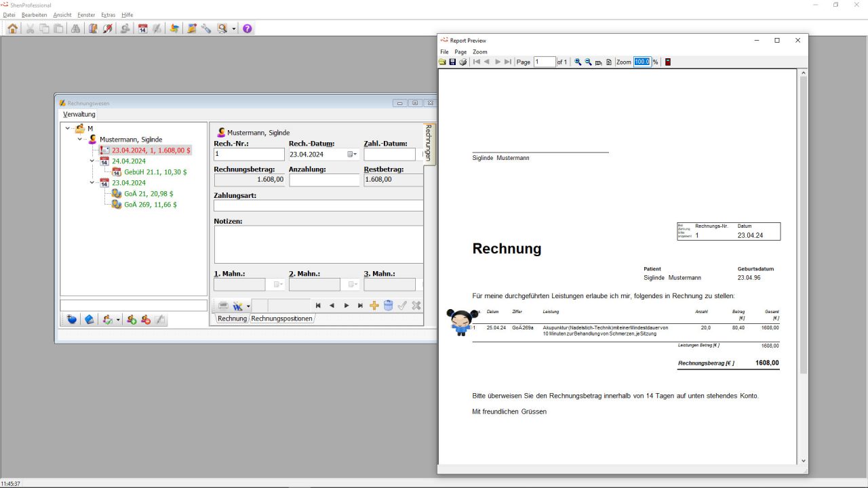Click the Report Preview vertical scrollbar
This screenshot has width=868, height=488.
(804, 224)
